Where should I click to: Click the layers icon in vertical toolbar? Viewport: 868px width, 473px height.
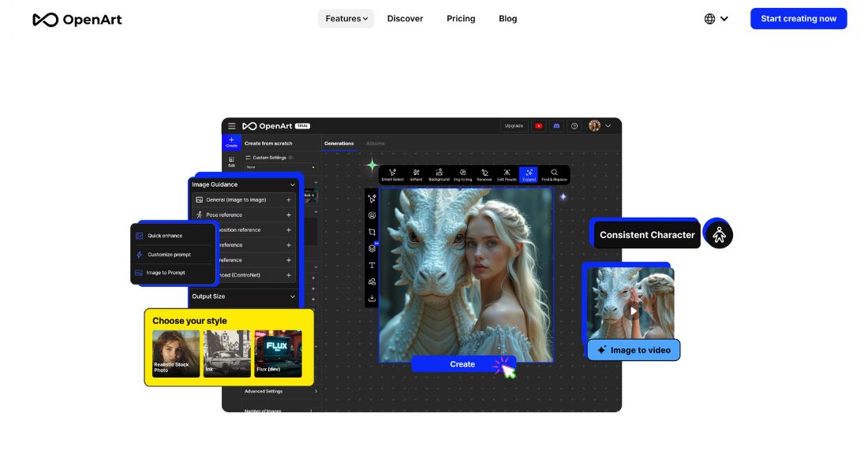tap(372, 248)
